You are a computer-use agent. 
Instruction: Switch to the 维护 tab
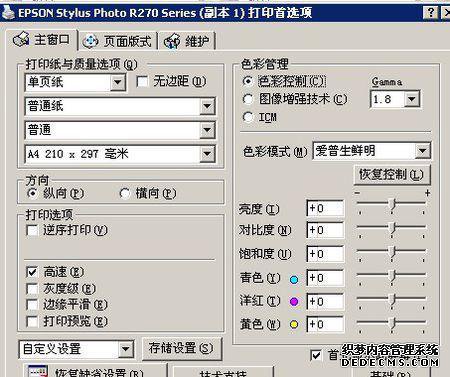187,41
